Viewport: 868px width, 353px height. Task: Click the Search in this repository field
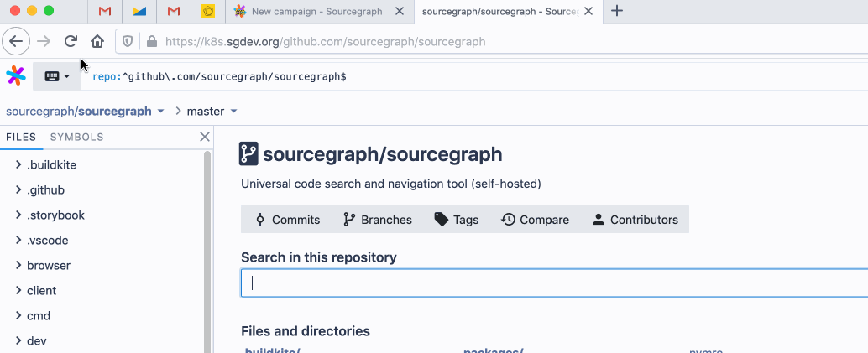[554, 283]
